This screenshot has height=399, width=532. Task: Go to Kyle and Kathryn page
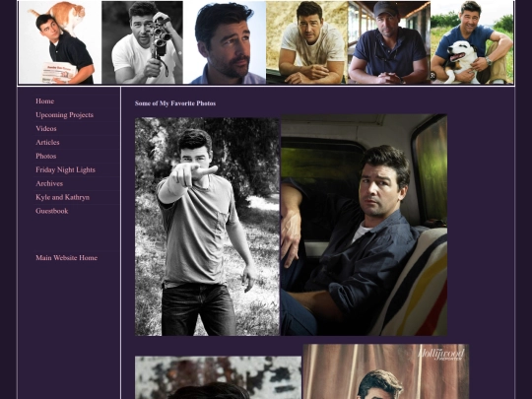(62, 197)
